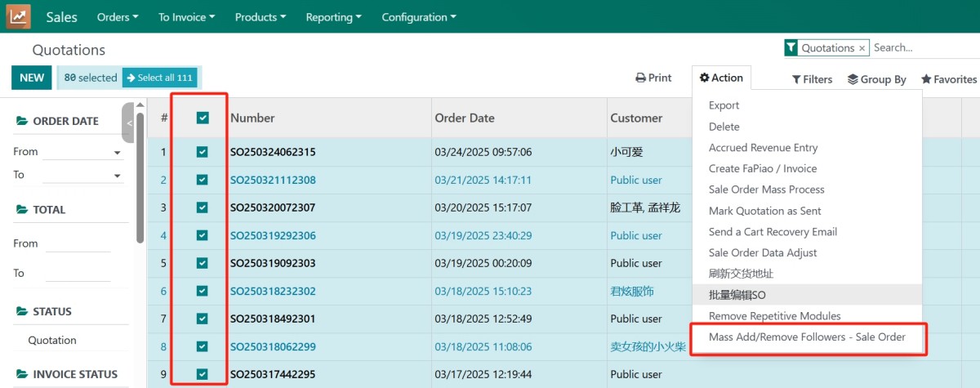Expand the Reporting dropdown menu
The height and width of the screenshot is (388, 980).
(x=334, y=17)
